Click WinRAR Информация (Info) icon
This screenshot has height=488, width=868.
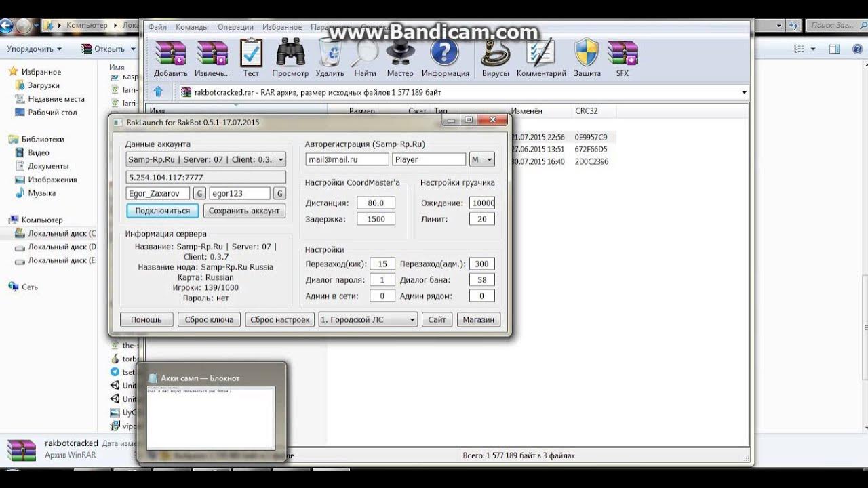pos(445,54)
